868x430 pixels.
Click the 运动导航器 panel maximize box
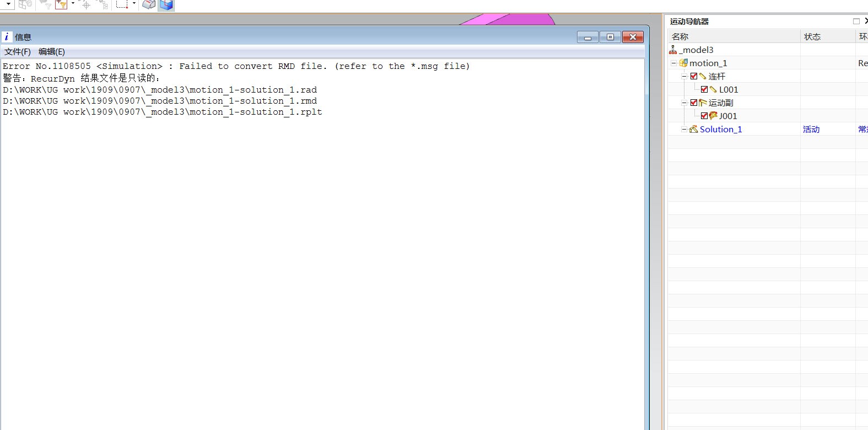pos(856,21)
